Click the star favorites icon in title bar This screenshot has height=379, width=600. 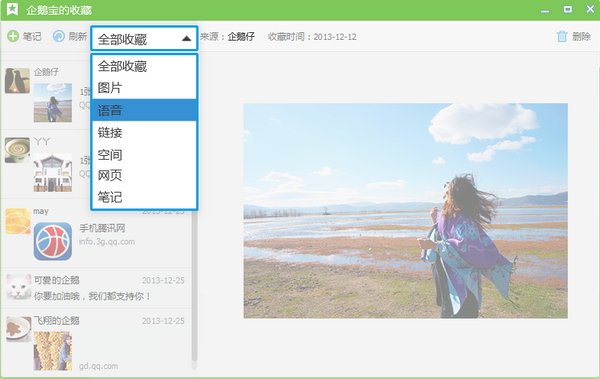(x=12, y=9)
